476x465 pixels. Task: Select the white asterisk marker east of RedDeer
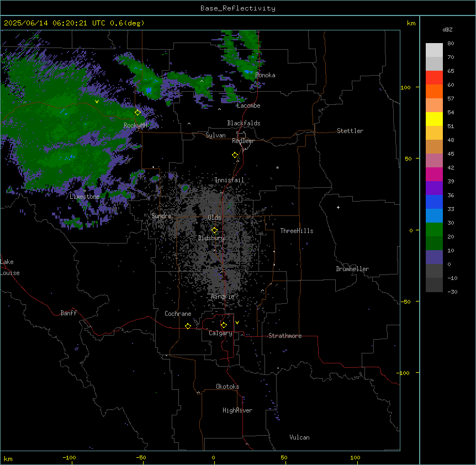(277, 167)
